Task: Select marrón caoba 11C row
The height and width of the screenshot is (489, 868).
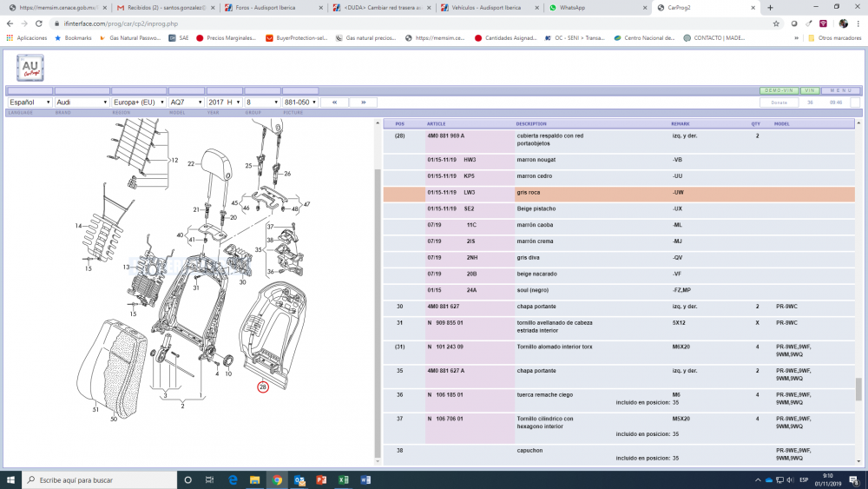Action: [x=619, y=226]
